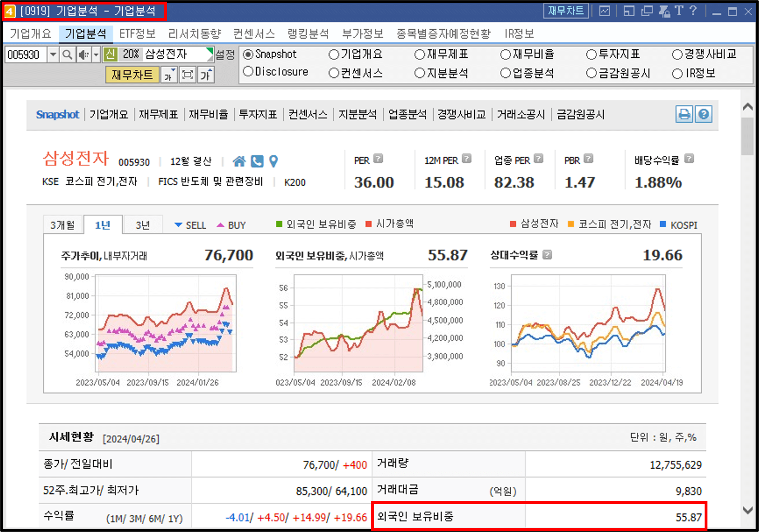Click the screen-lock pin icon in the title bar

664,11
